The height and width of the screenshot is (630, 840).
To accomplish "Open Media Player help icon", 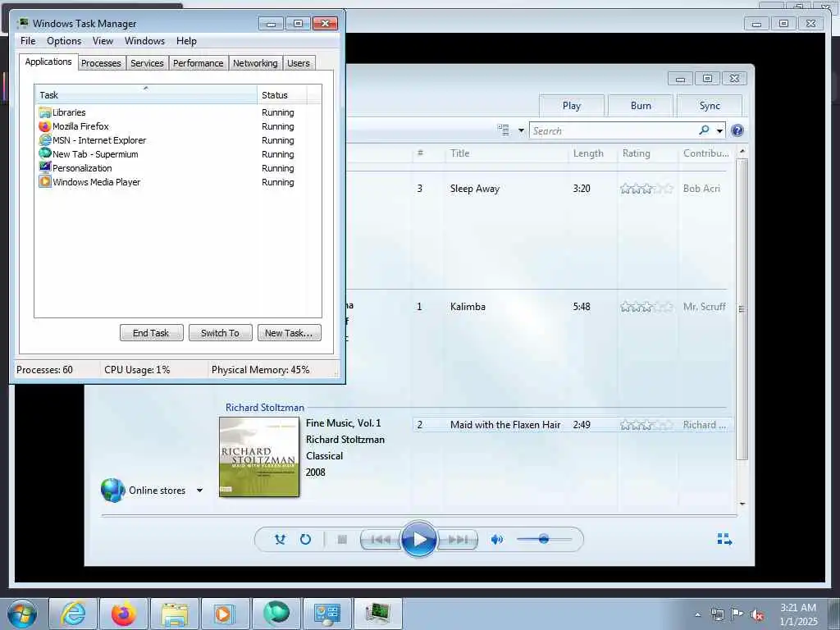I will (x=737, y=130).
